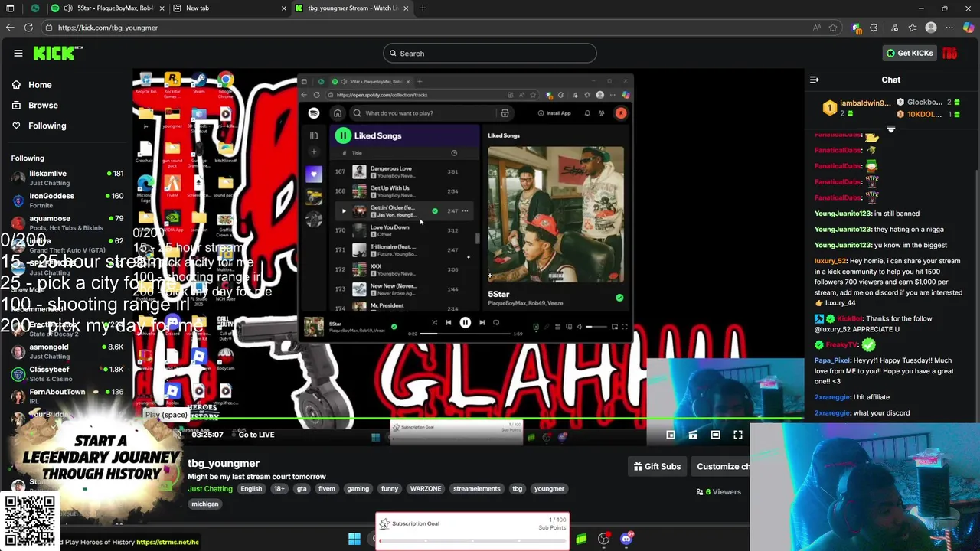
Task: Click the WARZONE tag
Action: [x=425, y=489]
